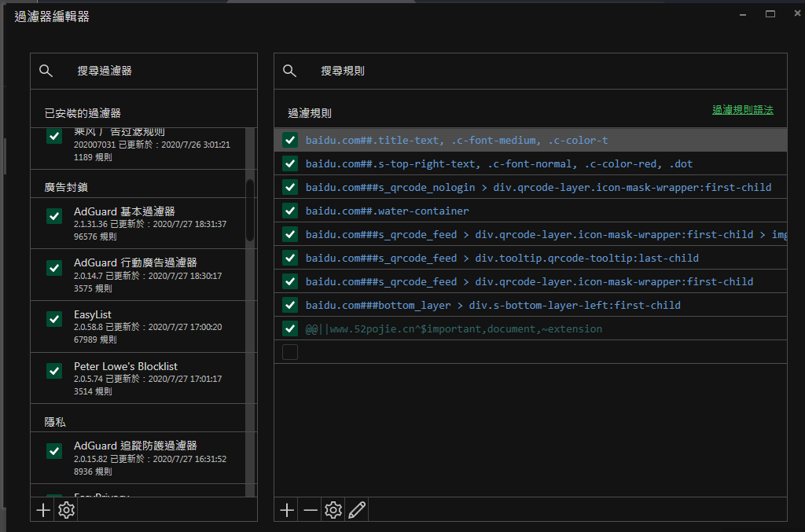The height and width of the screenshot is (532, 805).
Task: Disable the EasyList filter
Action: click(53, 318)
